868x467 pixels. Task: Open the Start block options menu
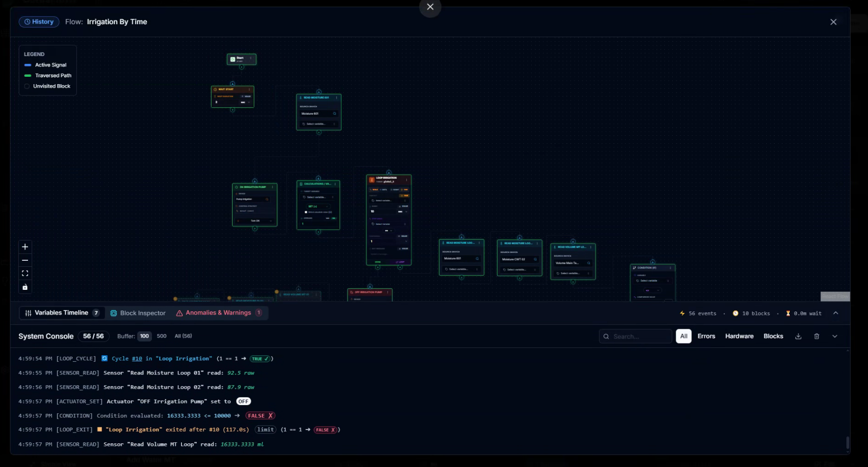pyautogui.click(x=251, y=58)
